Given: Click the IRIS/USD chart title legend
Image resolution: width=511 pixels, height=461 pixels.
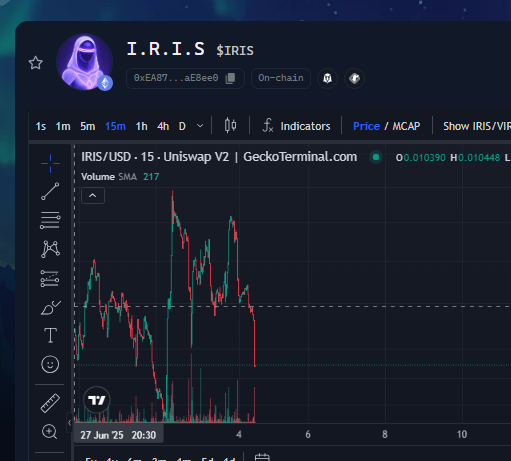Looking at the screenshot, I should pyautogui.click(x=219, y=157).
